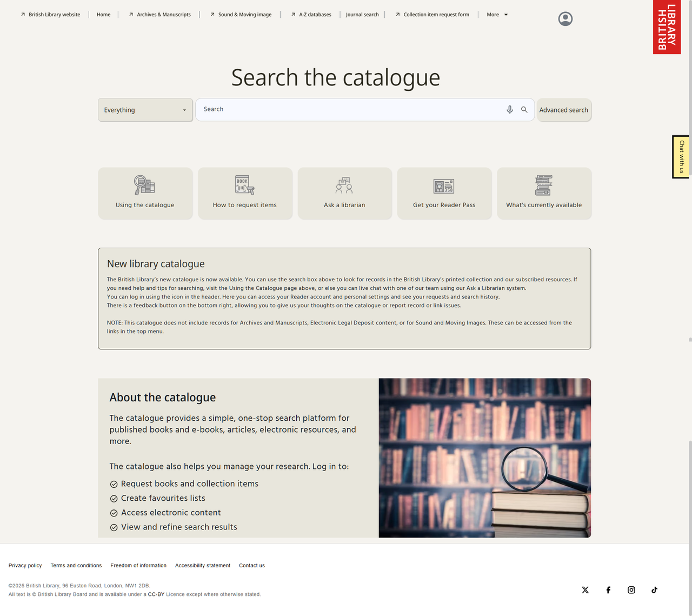This screenshot has height=616, width=692.
Task: Open the TikTok social link
Action: click(x=654, y=590)
